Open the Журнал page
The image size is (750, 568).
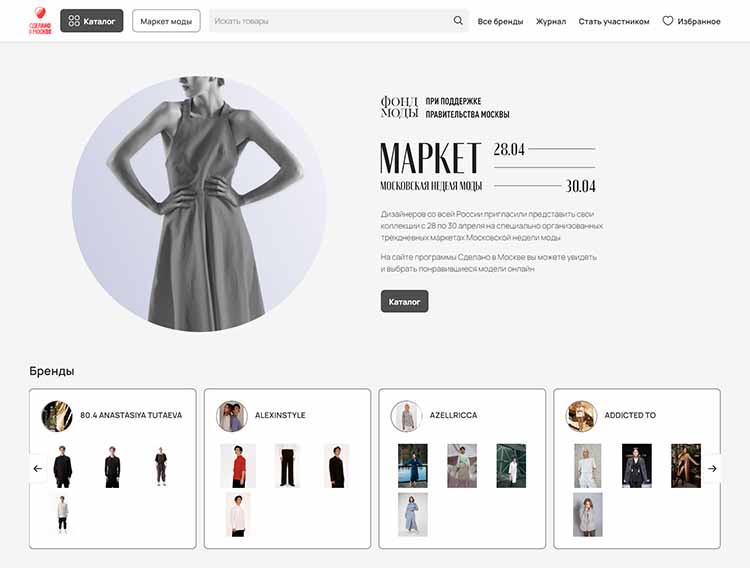point(551,22)
